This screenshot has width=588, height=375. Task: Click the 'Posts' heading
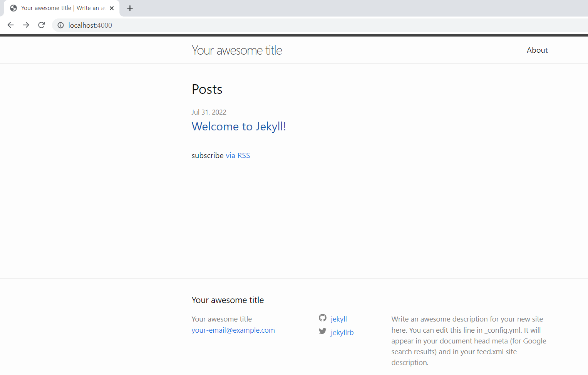207,89
